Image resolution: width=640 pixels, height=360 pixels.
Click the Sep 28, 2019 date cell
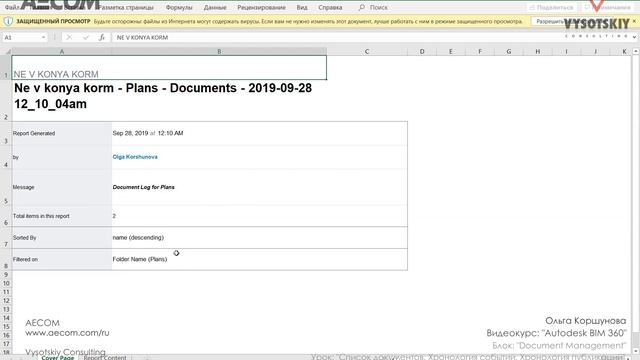pos(260,133)
